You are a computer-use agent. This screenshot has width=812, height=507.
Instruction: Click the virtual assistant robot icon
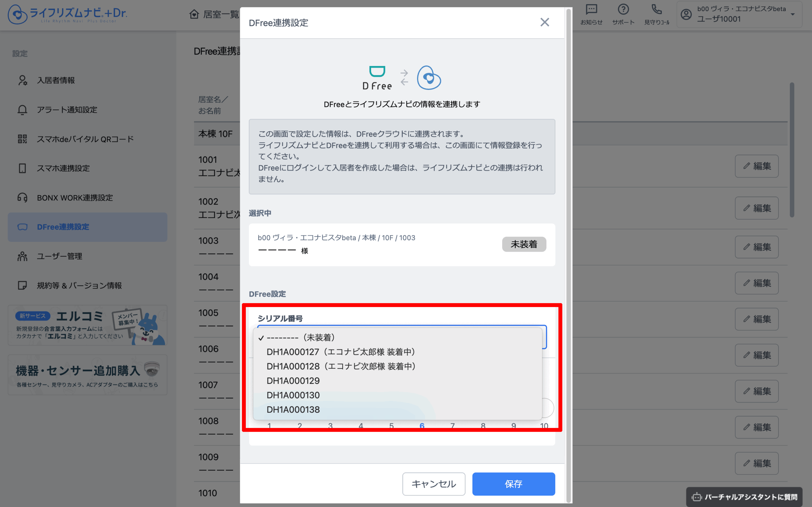(x=697, y=497)
